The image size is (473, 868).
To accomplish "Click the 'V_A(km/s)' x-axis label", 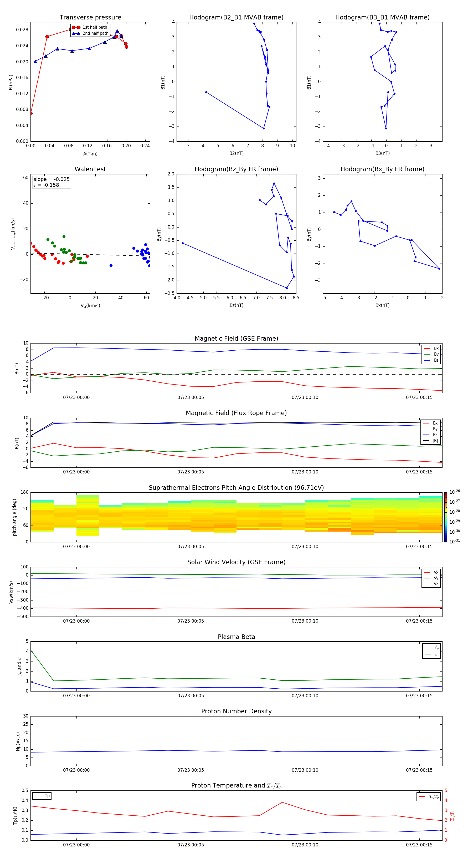I will 90,306.
